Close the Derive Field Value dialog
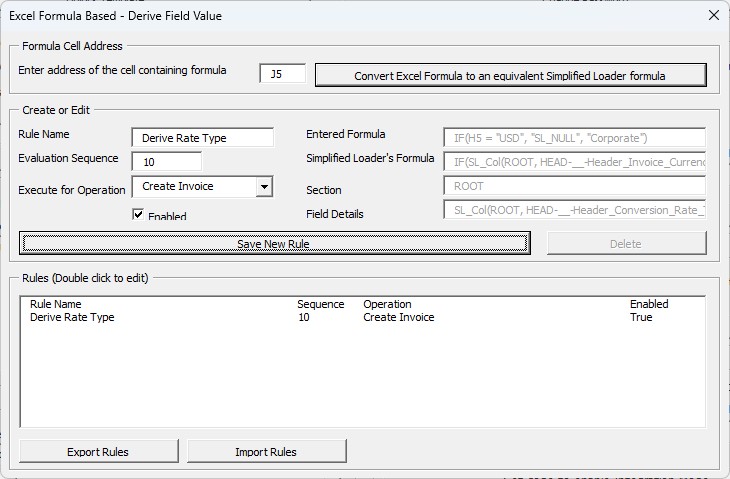 point(713,15)
